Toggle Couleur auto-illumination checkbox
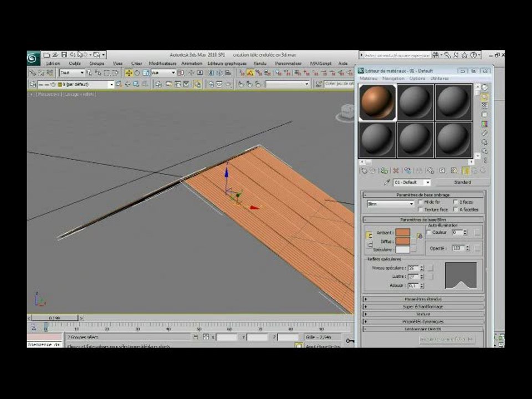The height and width of the screenshot is (399, 532). [429, 232]
